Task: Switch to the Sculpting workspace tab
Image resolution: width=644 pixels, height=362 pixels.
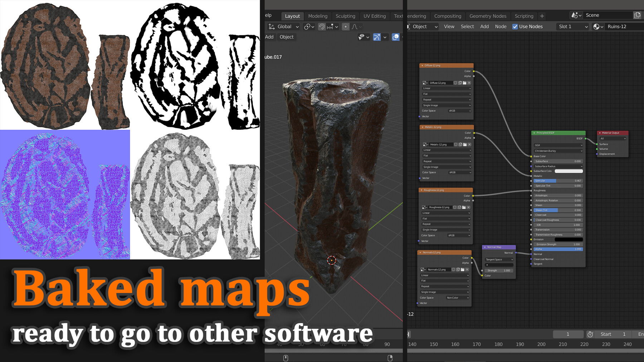Action: (345, 16)
